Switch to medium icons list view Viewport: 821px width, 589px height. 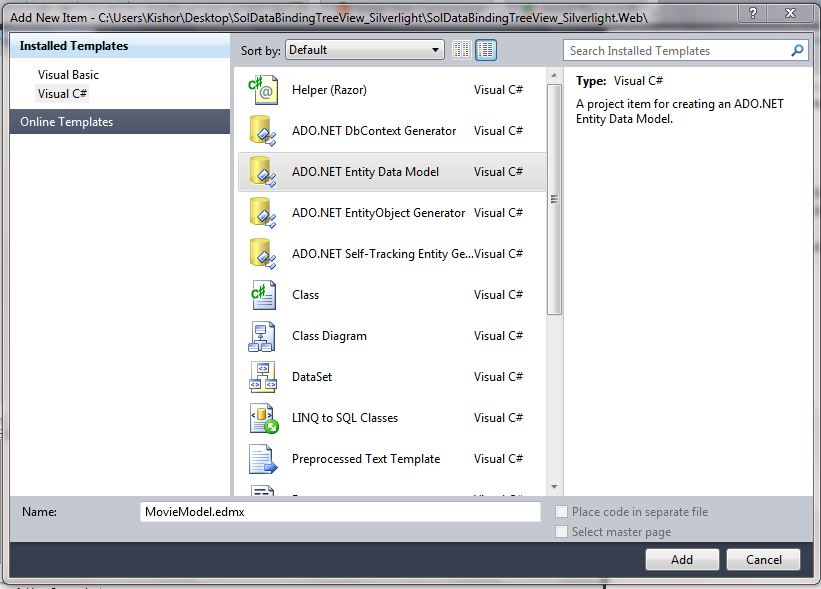click(x=486, y=50)
